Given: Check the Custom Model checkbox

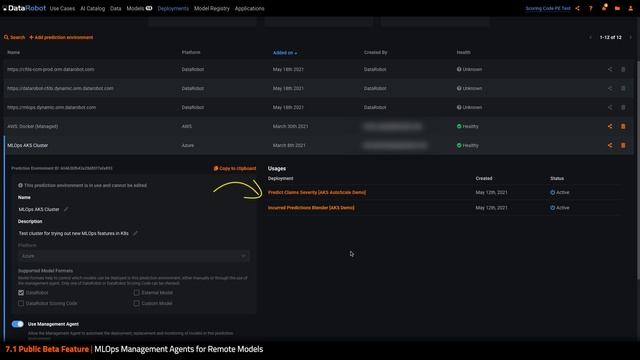Looking at the screenshot, I should point(137,303).
